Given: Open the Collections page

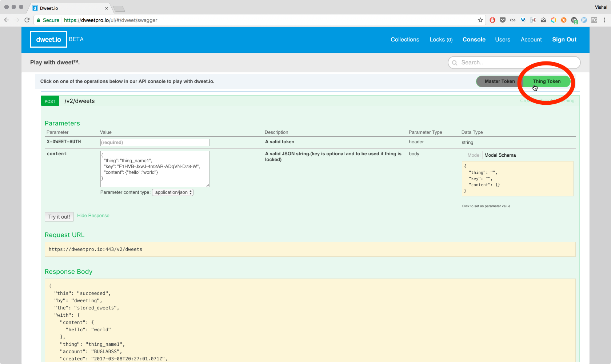Looking at the screenshot, I should point(405,39).
